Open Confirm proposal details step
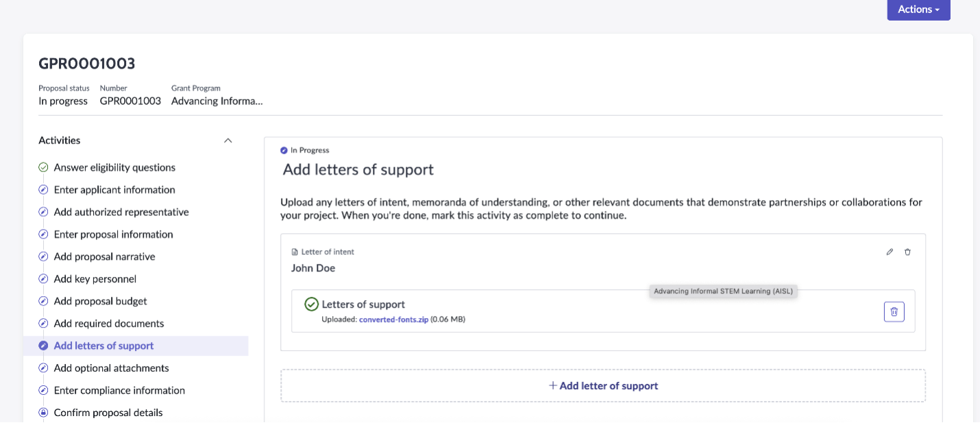This screenshot has width=980, height=425. tap(108, 413)
